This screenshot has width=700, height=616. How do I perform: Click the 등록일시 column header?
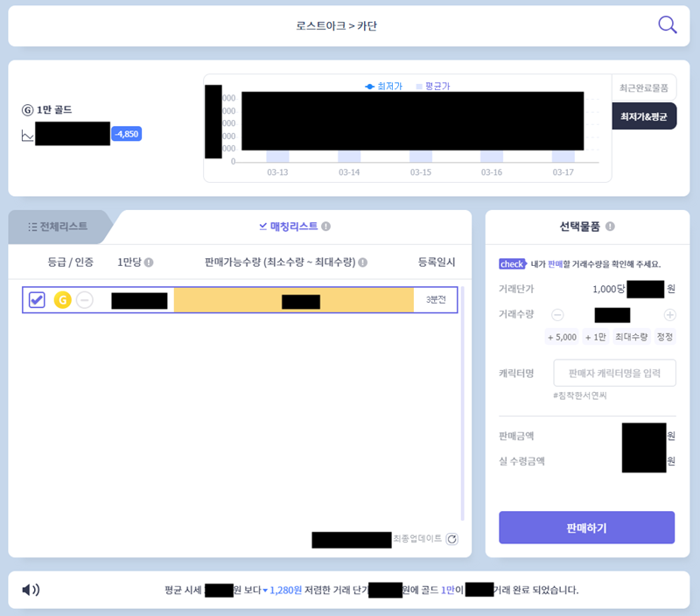pyautogui.click(x=437, y=262)
